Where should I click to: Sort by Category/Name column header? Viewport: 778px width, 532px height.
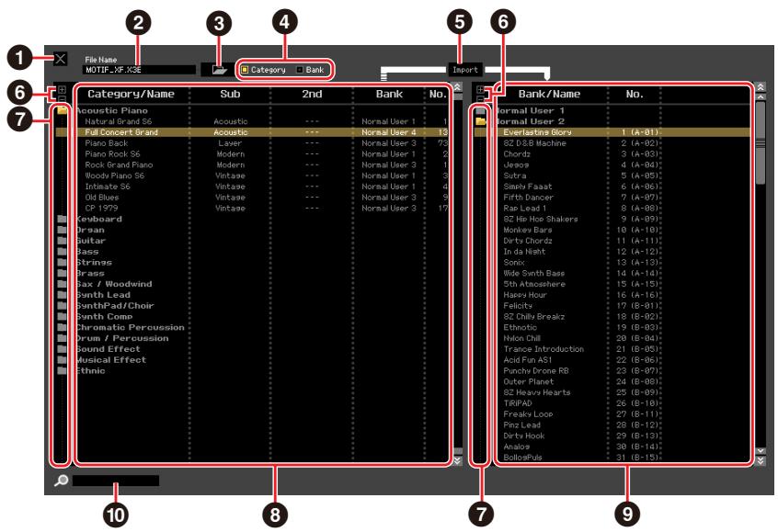131,94
